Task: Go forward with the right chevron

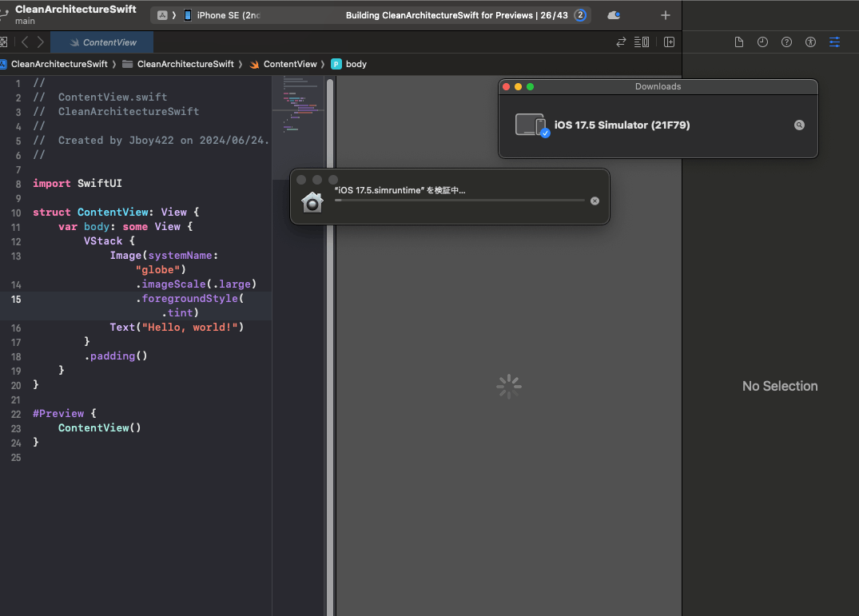Action: (41, 42)
